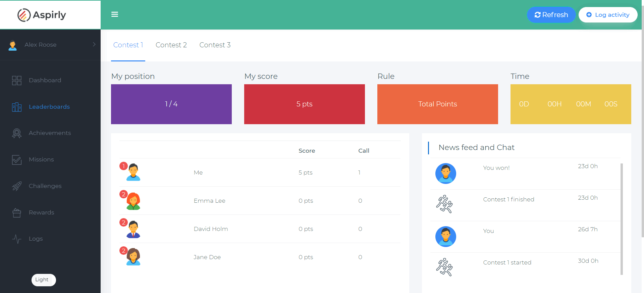Select the Missions checkmark icon
The height and width of the screenshot is (293, 644).
[x=17, y=160]
